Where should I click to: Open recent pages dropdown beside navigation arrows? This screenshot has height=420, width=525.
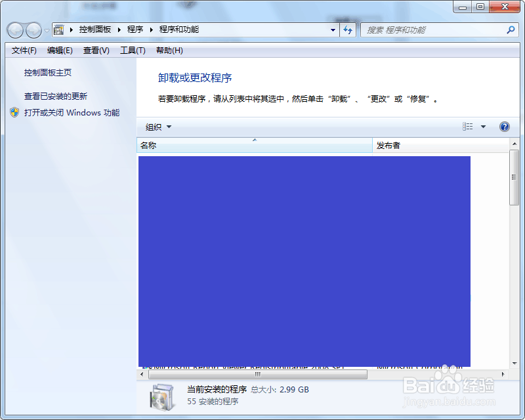[x=47, y=30]
